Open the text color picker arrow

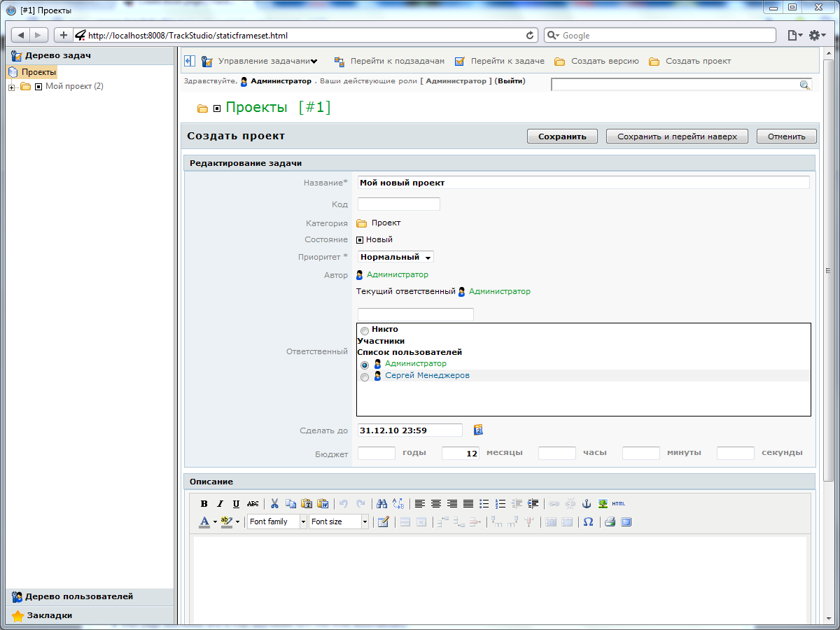(x=215, y=522)
